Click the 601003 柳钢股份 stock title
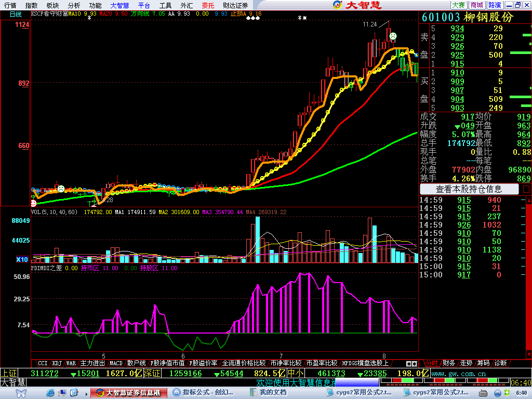The image size is (532, 399). tap(468, 17)
